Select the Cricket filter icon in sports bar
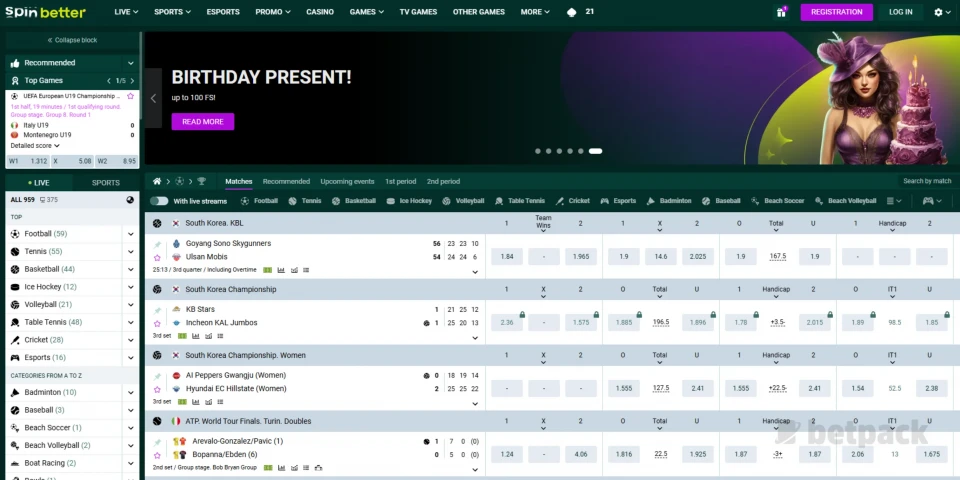960x480 pixels. [561, 201]
